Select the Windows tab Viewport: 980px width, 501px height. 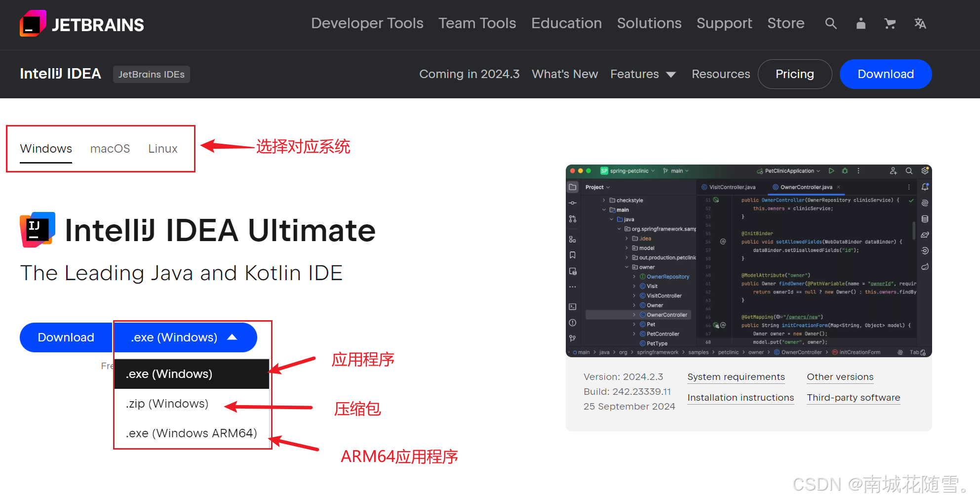(46, 149)
